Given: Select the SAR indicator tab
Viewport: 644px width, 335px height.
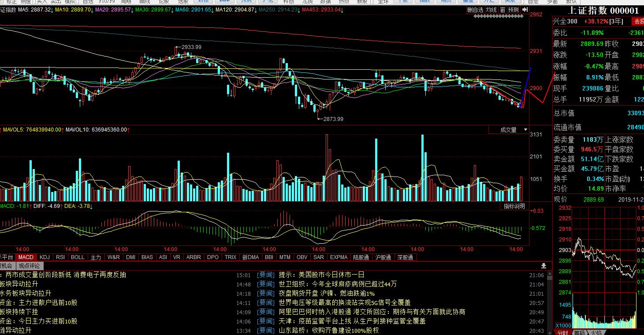Looking at the screenshot, I should [x=319, y=257].
